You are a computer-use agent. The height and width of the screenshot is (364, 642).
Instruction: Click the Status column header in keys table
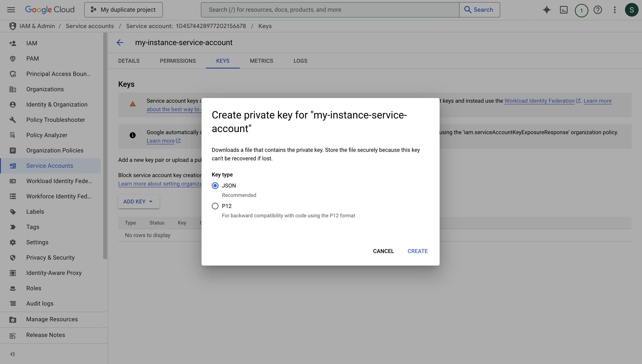point(157,223)
